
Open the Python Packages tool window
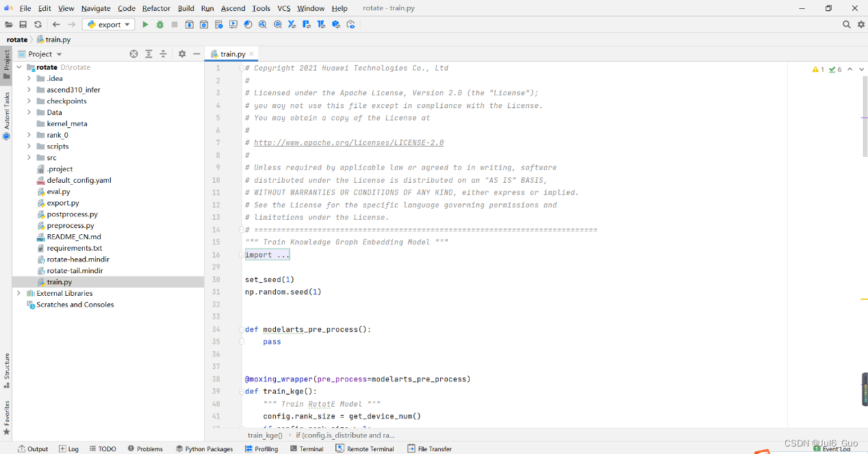[204, 449]
